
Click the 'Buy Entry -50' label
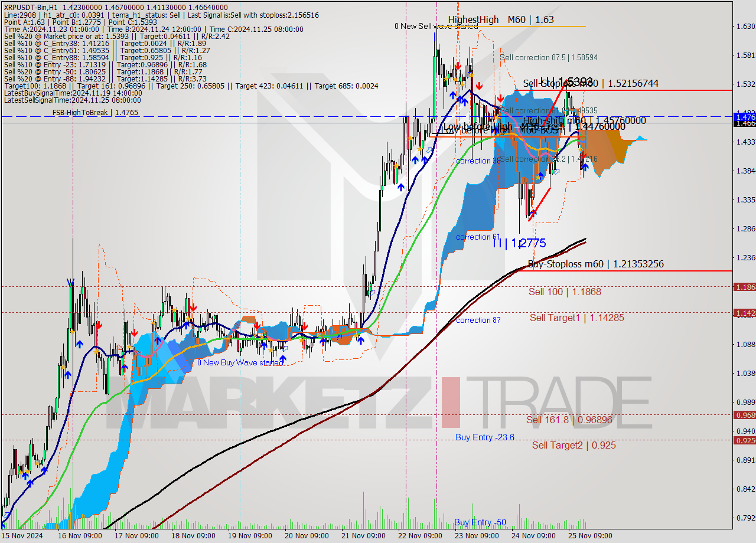pyautogui.click(x=480, y=522)
